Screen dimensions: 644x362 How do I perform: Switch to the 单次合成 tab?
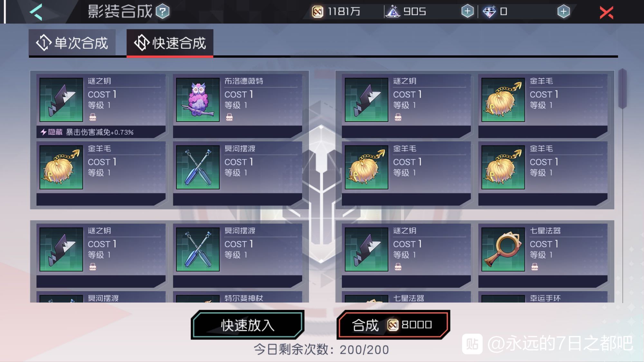72,43
